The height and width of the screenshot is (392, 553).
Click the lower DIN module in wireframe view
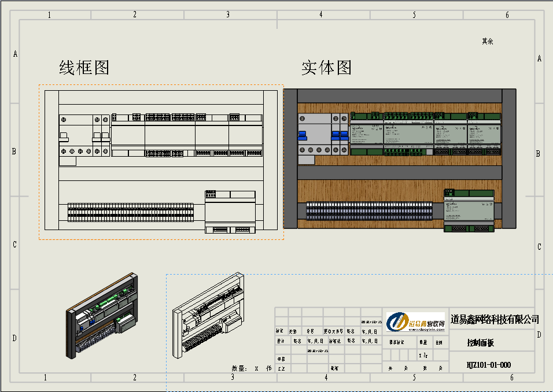click(x=230, y=211)
